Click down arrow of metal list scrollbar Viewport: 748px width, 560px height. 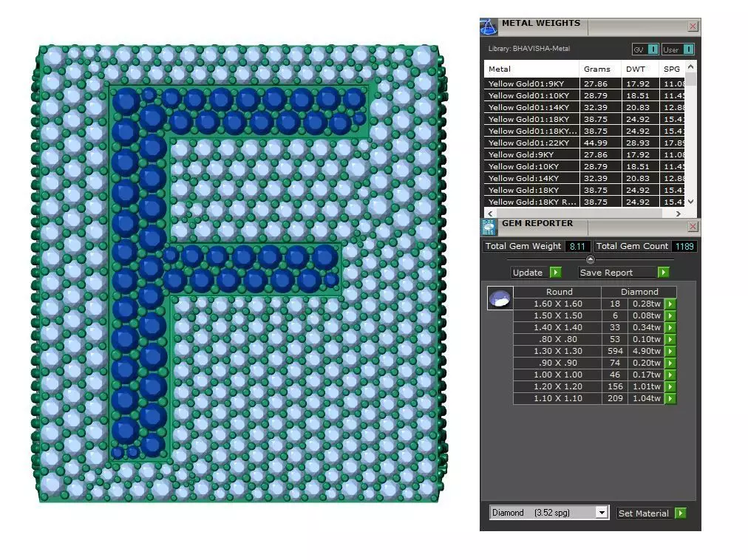tap(690, 202)
